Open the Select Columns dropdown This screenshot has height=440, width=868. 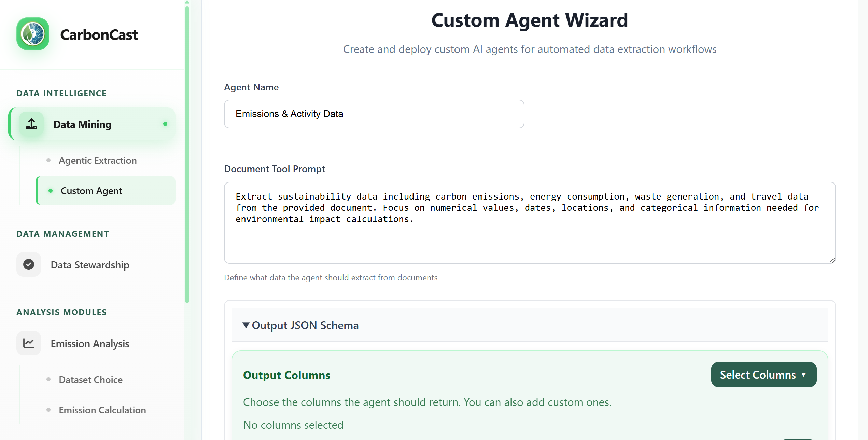[764, 375]
